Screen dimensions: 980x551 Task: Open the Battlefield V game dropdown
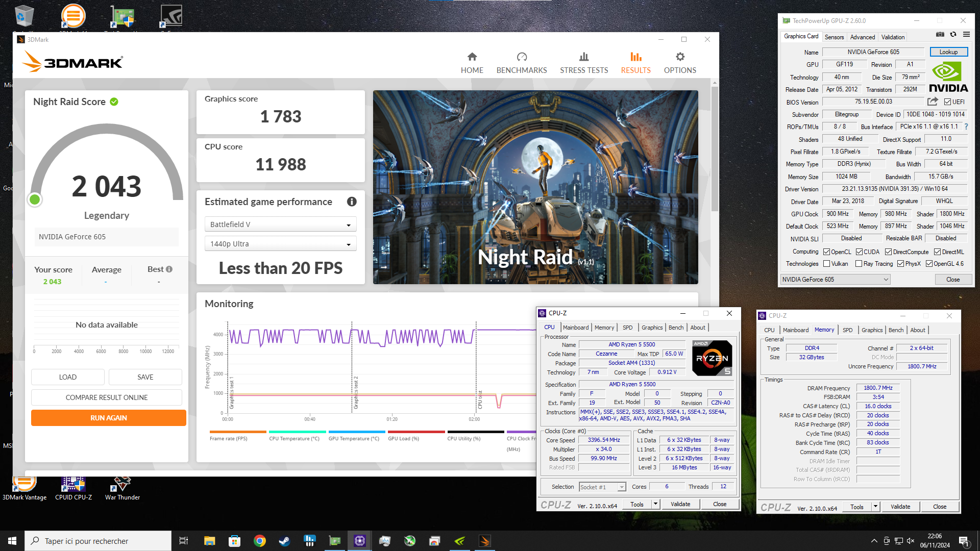coord(280,224)
